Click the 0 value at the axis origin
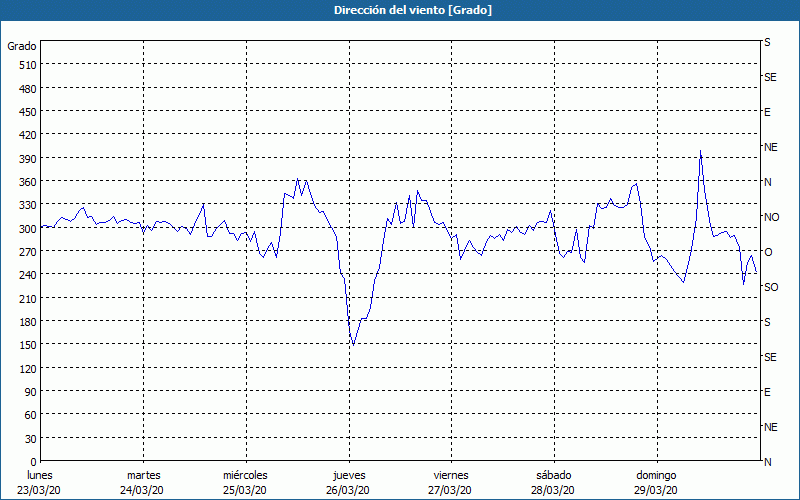This screenshot has height=500, width=800. tap(34, 462)
